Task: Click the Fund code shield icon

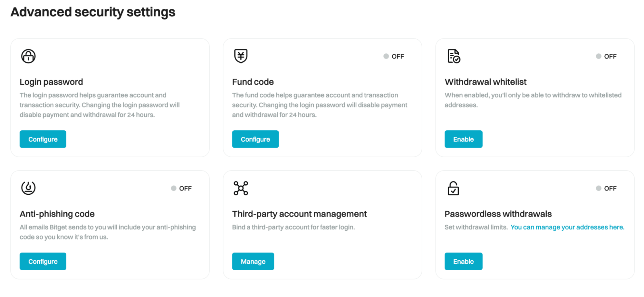Action: (x=241, y=56)
